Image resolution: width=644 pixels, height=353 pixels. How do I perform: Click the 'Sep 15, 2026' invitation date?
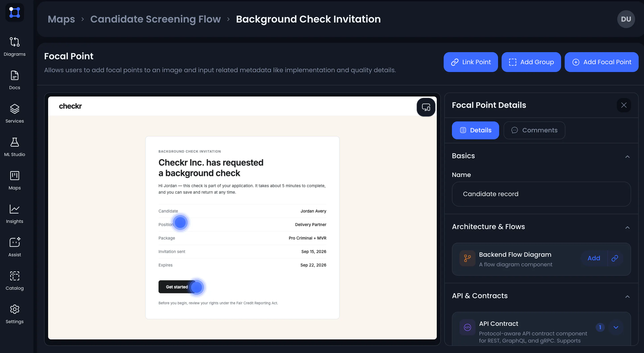(314, 252)
